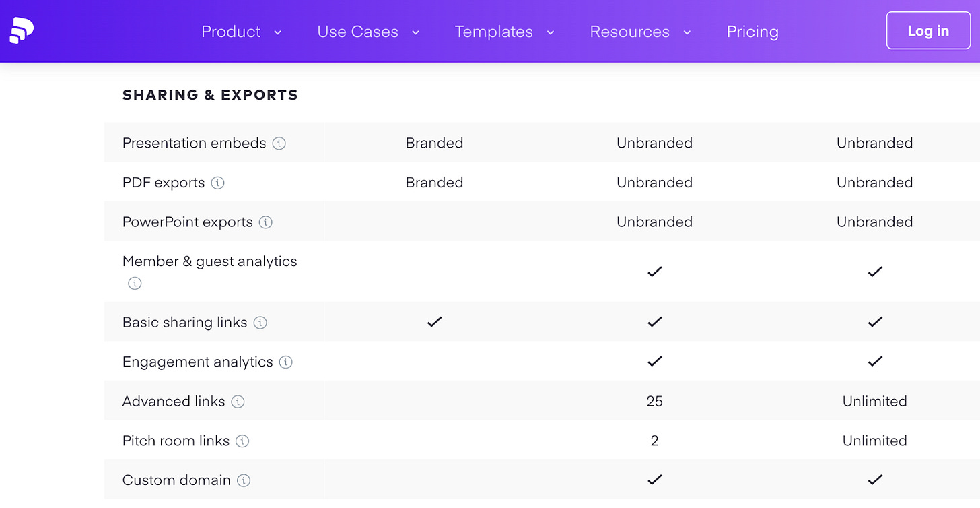Click info icon under Member & guest analytics
The height and width of the screenshot is (508, 980).
point(135,284)
